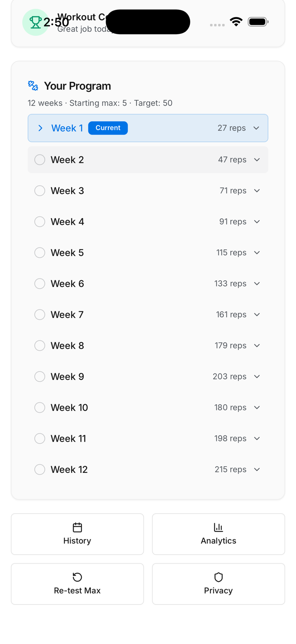This screenshot has height=644, width=296.
Task: Tap the Wi-Fi status icon
Action: [x=236, y=22]
